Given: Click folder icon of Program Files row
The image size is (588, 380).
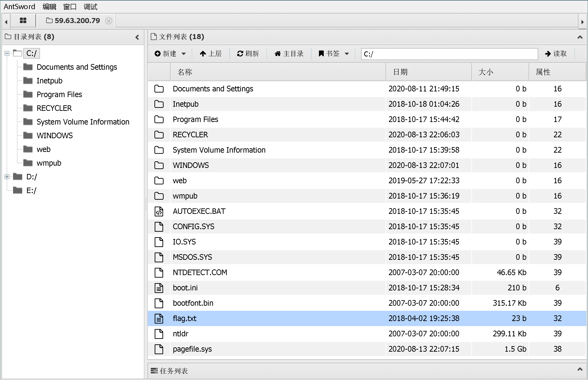Looking at the screenshot, I should tap(159, 120).
